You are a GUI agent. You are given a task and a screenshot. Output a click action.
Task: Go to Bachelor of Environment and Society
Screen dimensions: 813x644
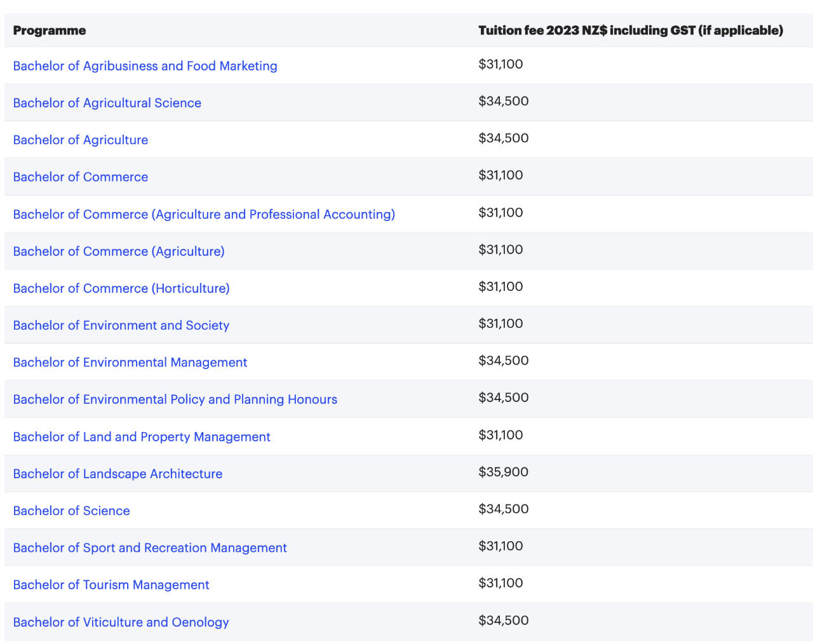pyautogui.click(x=121, y=325)
